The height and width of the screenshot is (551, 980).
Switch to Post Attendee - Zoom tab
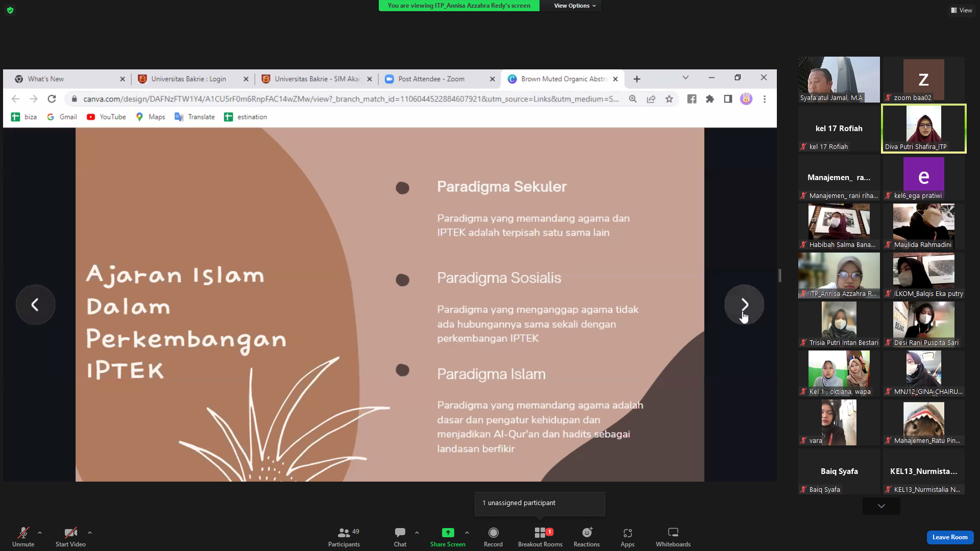tap(432, 79)
